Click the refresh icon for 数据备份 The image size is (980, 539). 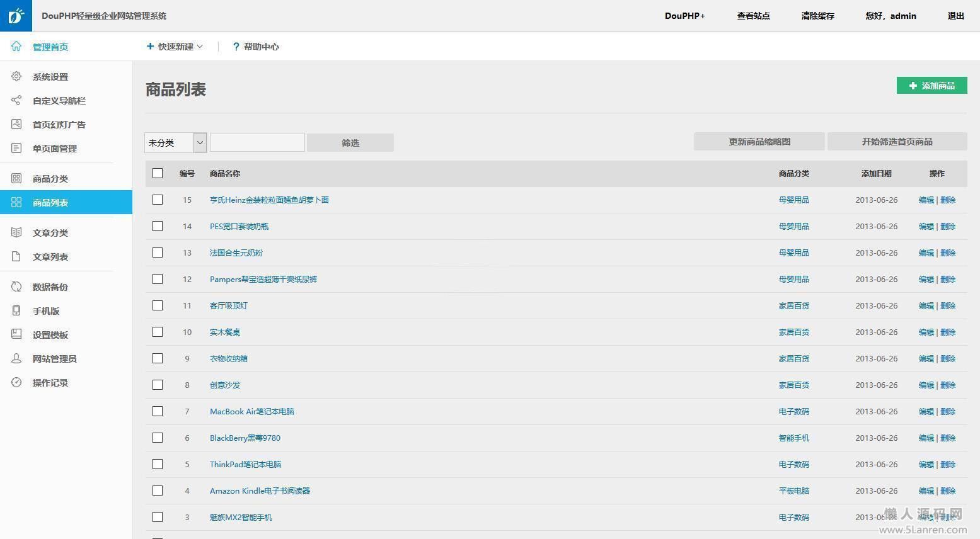pos(16,287)
